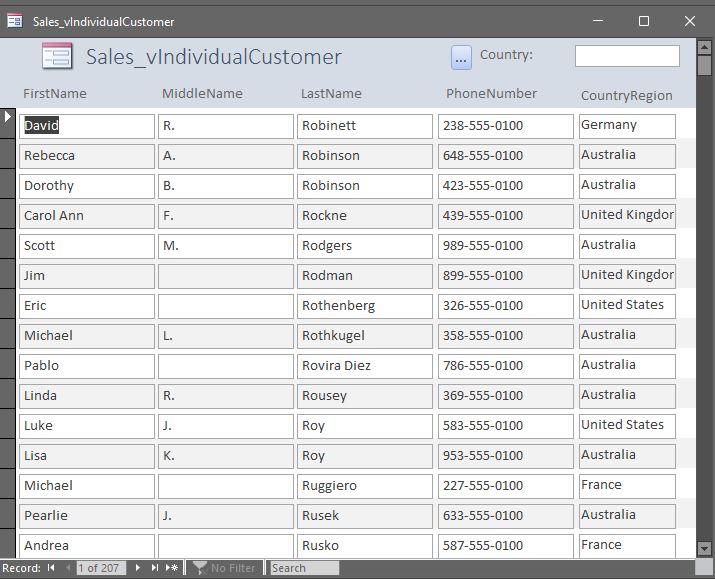The width and height of the screenshot is (715, 579).
Task: Click the LastName field containing Rusek
Action: 365,516
